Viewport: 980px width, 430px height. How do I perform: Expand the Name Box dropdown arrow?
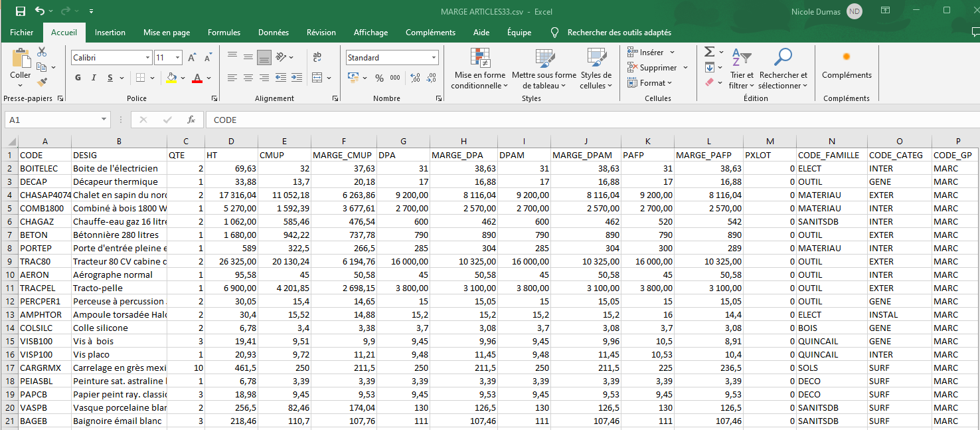[104, 120]
